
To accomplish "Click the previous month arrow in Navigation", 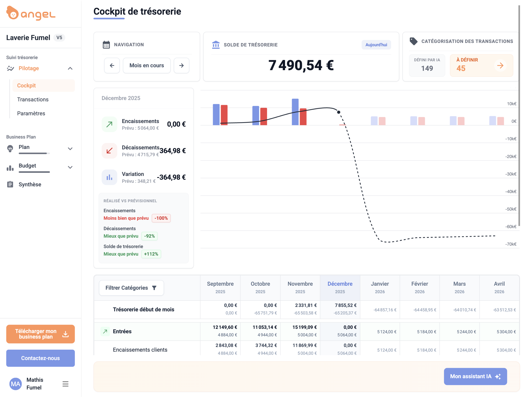I will click(112, 65).
